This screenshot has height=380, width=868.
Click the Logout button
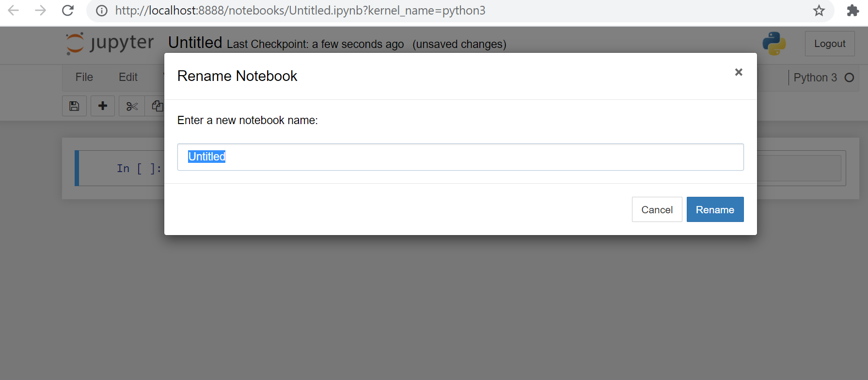point(830,44)
